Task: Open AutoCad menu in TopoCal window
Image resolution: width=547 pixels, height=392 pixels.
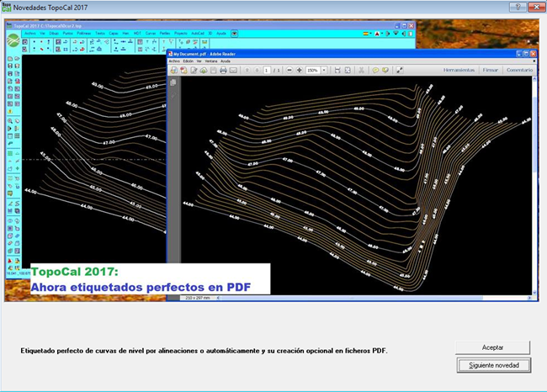Action: pyautogui.click(x=198, y=34)
